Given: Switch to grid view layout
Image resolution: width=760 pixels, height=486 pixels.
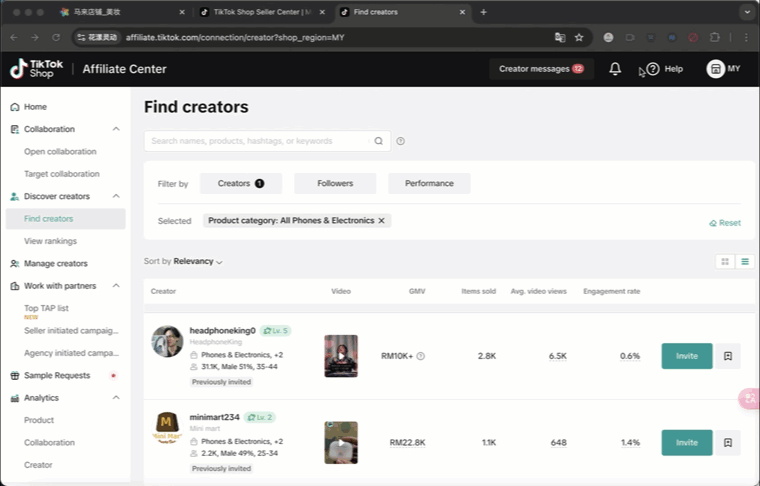Looking at the screenshot, I should point(725,261).
